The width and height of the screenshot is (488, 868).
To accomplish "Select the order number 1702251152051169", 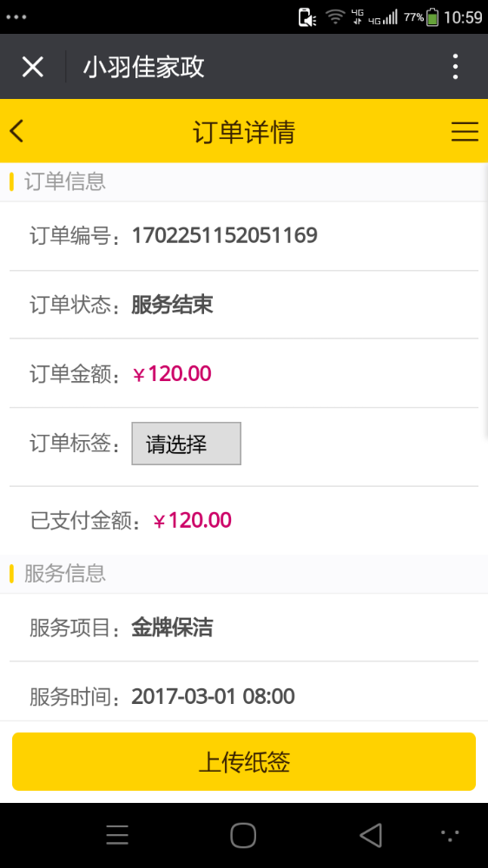I will click(x=224, y=236).
